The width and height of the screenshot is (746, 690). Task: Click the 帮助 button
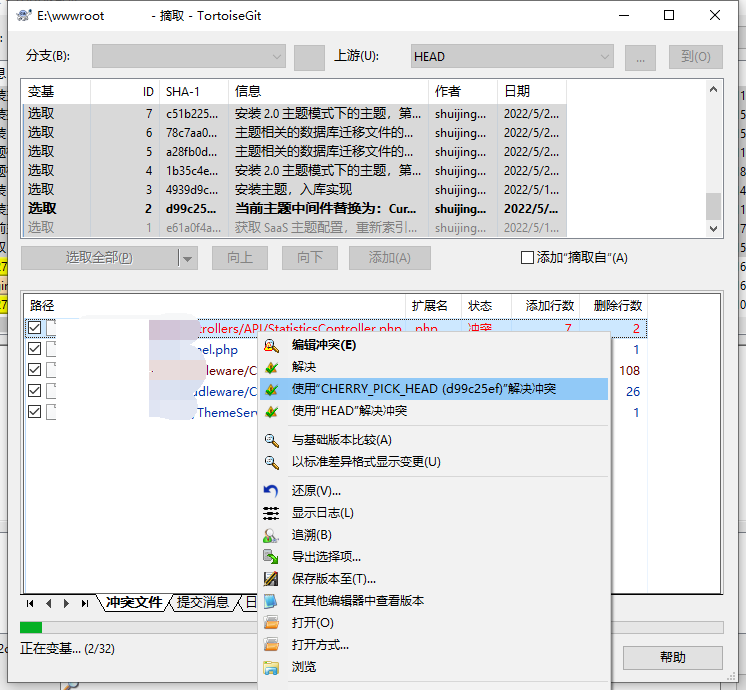tap(673, 657)
